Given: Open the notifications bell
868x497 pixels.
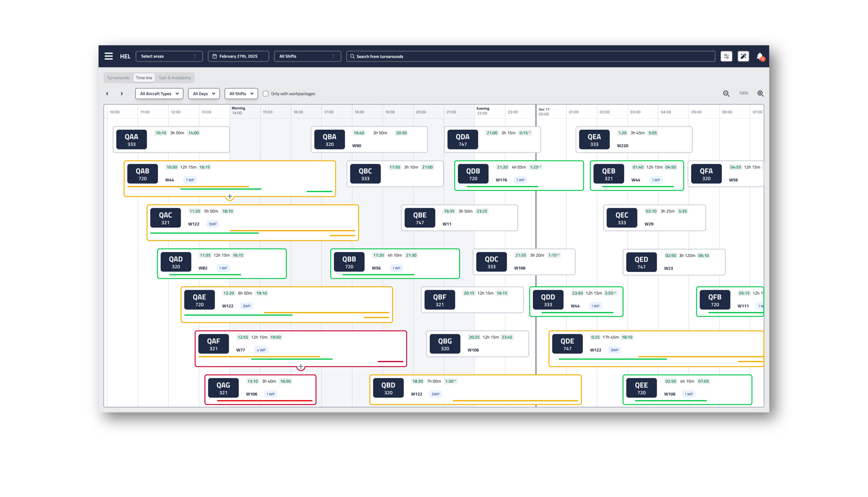Looking at the screenshot, I should 759,56.
